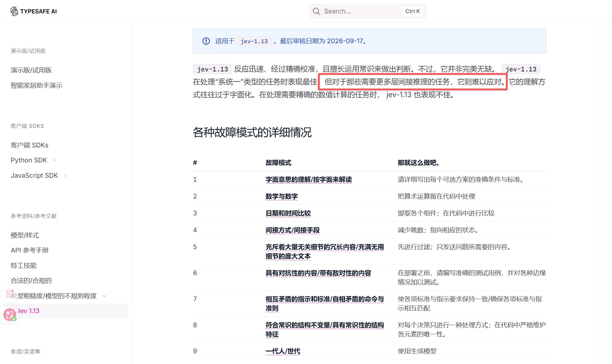Click the Ctrl K shortcut badge
This screenshot has width=612, height=364.
pyautogui.click(x=412, y=11)
